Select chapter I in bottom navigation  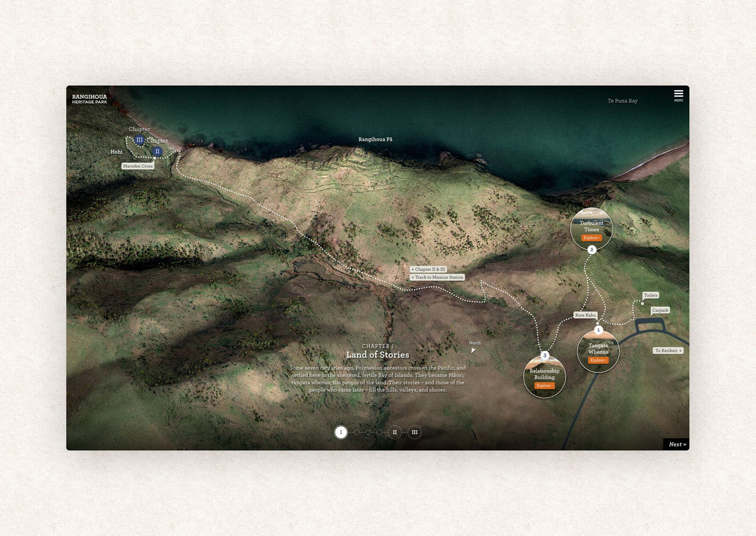click(341, 432)
